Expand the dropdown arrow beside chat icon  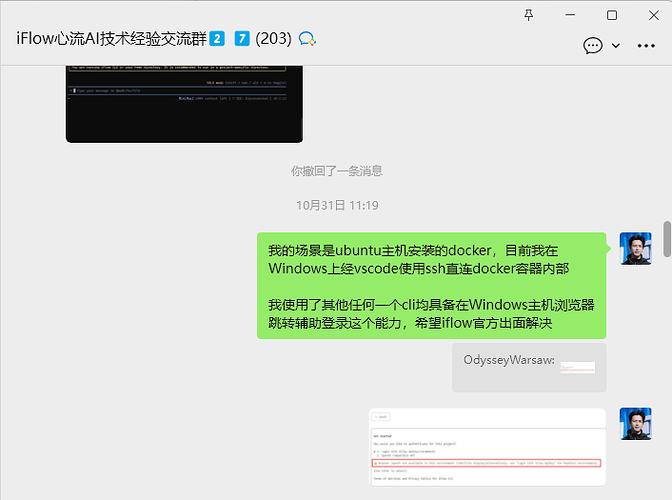point(616,45)
